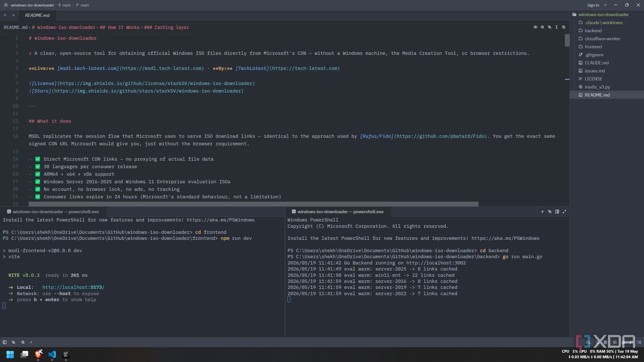Click the License shields.io URL on line 7
Viewport: 644px width, 362px height.
(156, 83)
